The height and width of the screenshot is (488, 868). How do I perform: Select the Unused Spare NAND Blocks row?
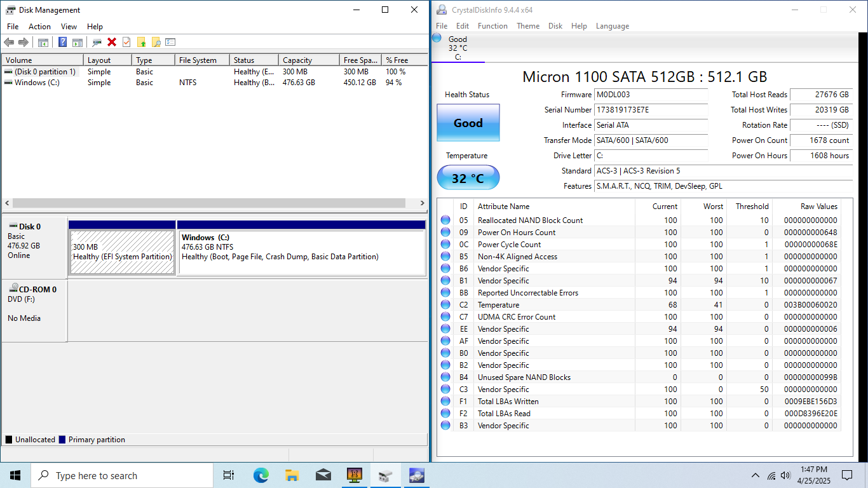click(x=639, y=377)
